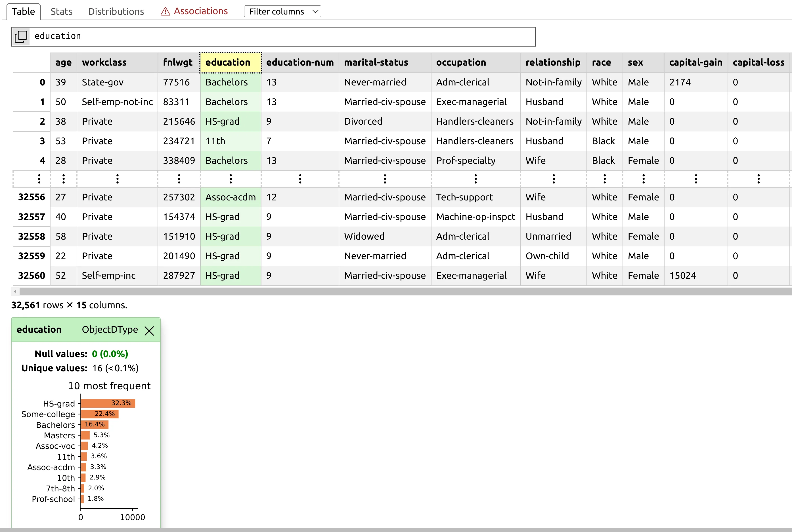This screenshot has height=532, width=792.
Task: Click the Prof-school label in frequency chart
Action: tap(53, 499)
